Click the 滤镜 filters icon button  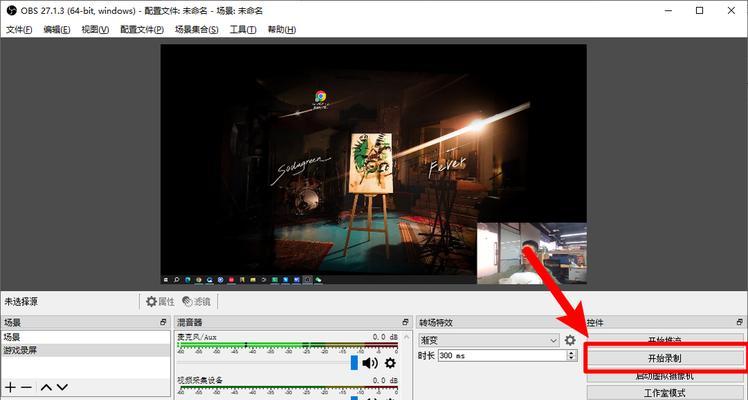pos(197,301)
